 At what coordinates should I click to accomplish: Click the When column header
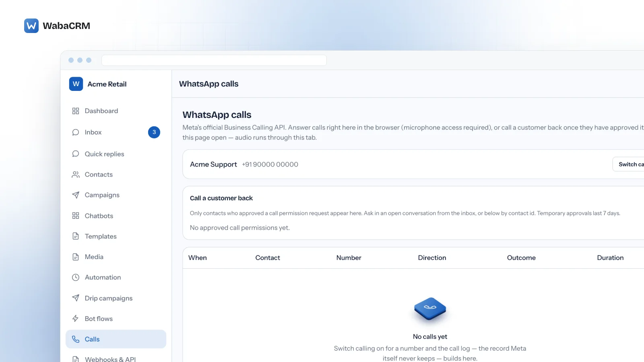[198, 258]
